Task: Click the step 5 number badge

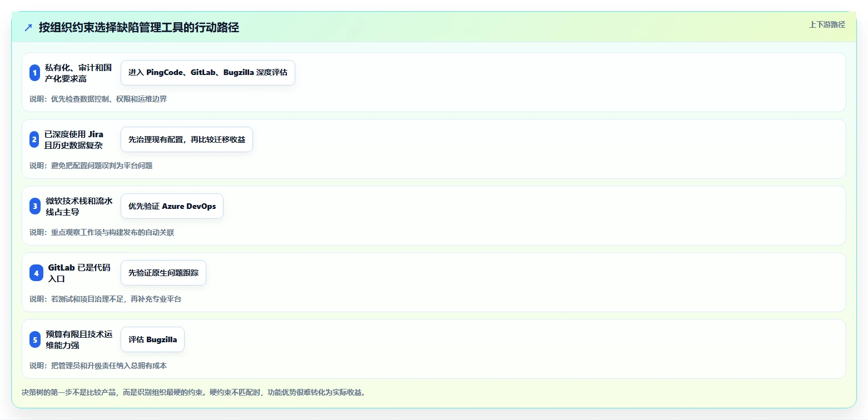Action: click(x=34, y=339)
